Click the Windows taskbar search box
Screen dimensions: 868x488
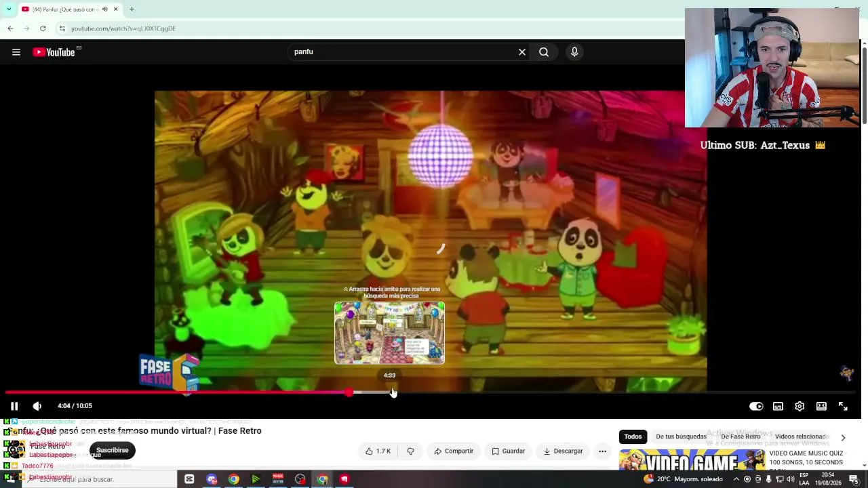click(x=100, y=479)
